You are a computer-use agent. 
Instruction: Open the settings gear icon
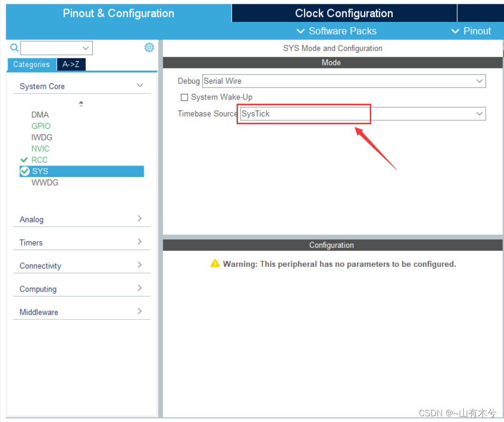click(x=149, y=48)
